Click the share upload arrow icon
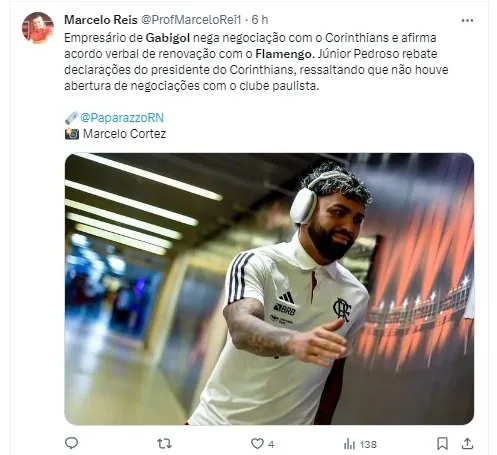The height and width of the screenshot is (455, 497). pos(467,443)
